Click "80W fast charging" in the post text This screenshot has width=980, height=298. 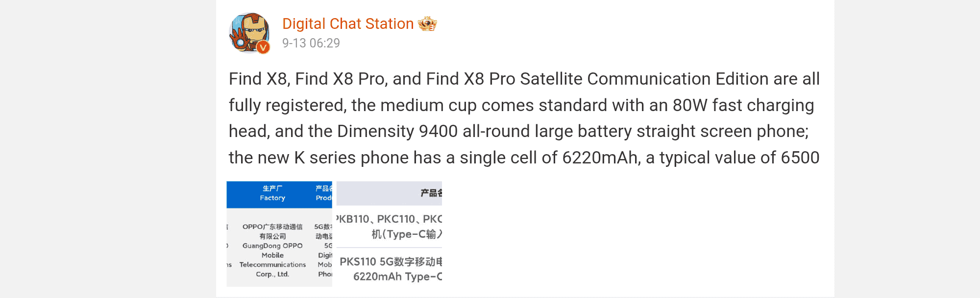click(743, 105)
